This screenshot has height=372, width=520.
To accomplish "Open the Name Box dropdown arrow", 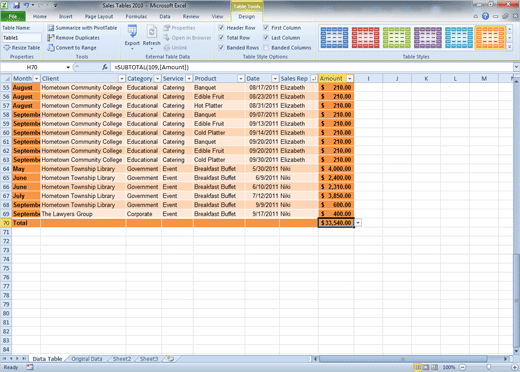I will click(x=68, y=67).
